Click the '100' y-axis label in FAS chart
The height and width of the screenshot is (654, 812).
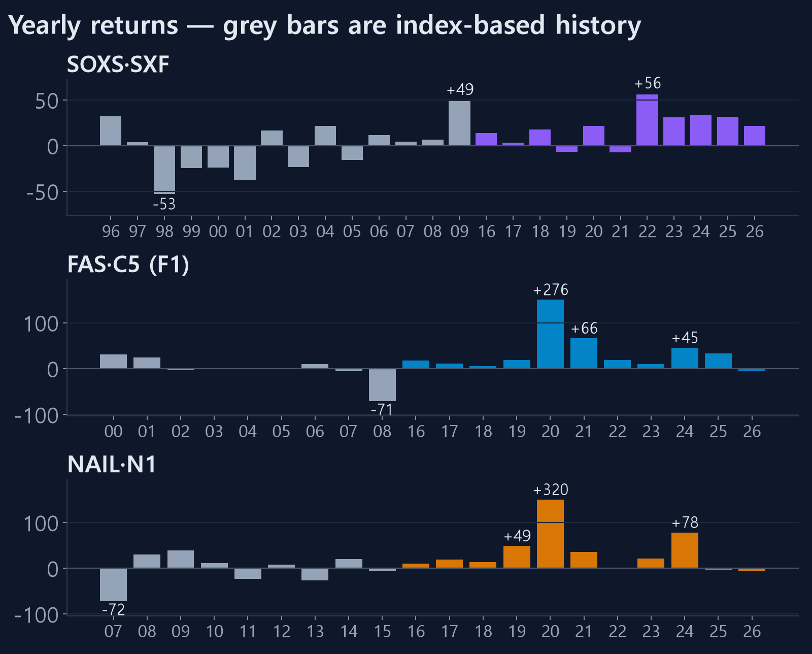pyautogui.click(x=42, y=323)
